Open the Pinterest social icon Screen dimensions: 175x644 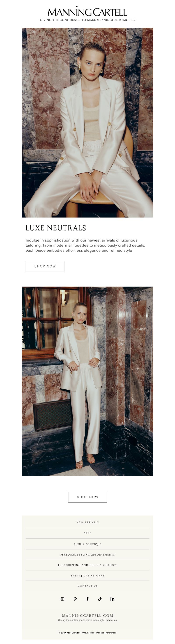coord(75,599)
